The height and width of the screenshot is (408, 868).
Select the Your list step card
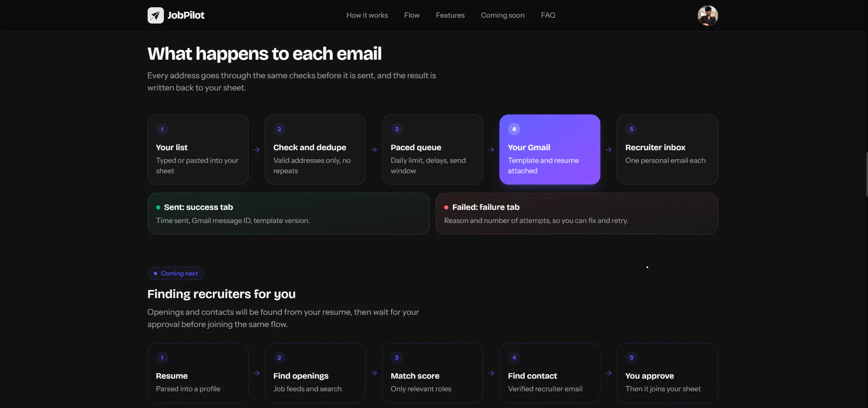tap(198, 149)
